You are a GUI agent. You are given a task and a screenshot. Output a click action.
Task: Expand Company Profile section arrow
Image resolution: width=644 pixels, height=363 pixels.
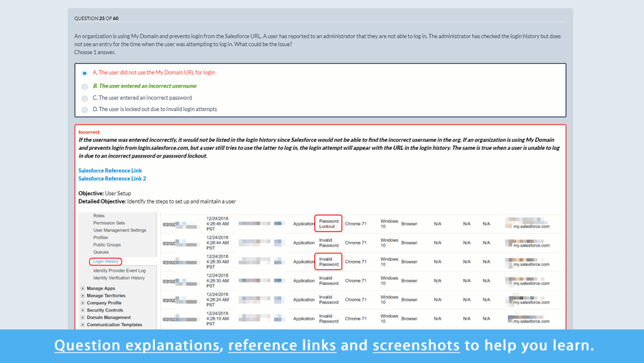83,303
